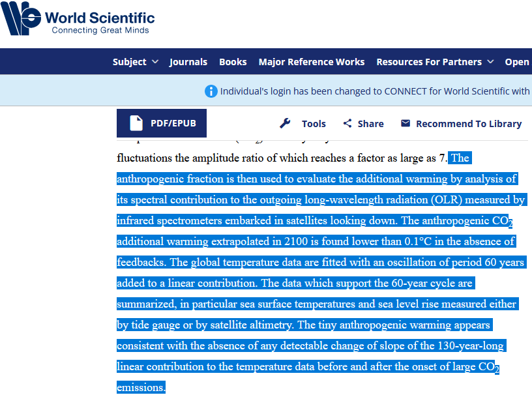Click the World Scientific logo
This screenshot has height=395, width=532.
click(x=78, y=18)
